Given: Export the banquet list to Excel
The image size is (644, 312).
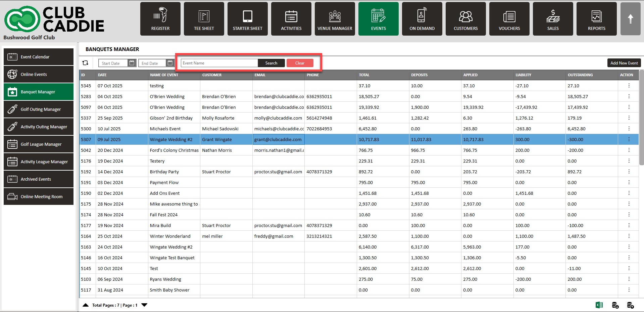Looking at the screenshot, I should [599, 305].
